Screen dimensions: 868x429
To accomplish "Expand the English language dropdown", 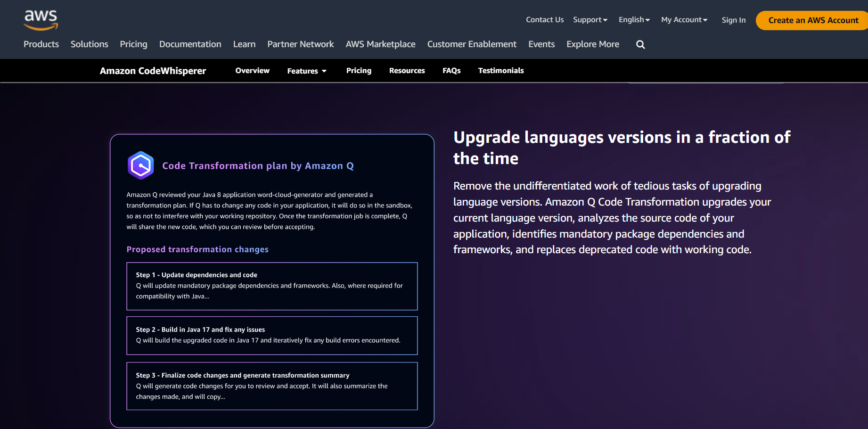I will (634, 20).
